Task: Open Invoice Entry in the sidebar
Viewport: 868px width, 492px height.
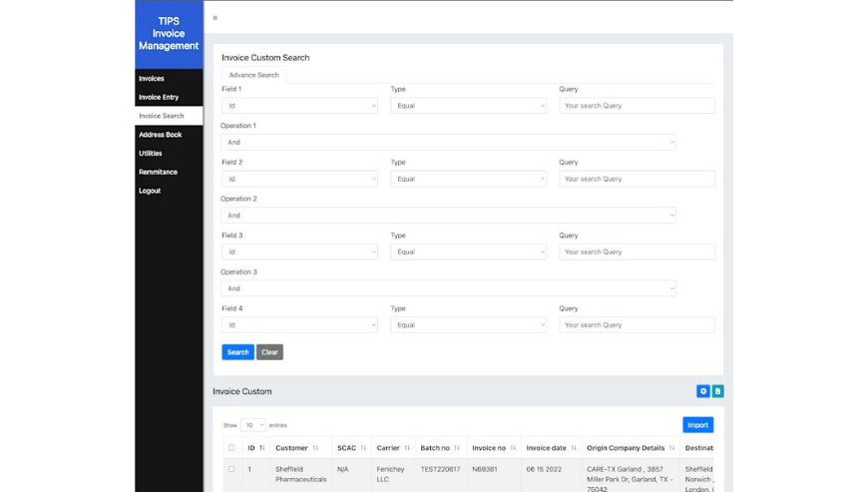Action: 169,97
